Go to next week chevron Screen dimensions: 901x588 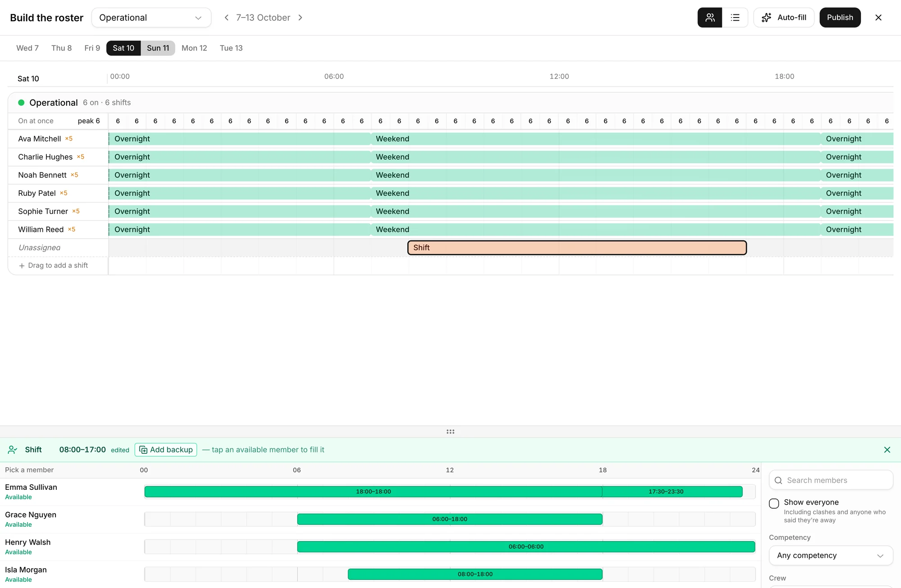point(300,18)
